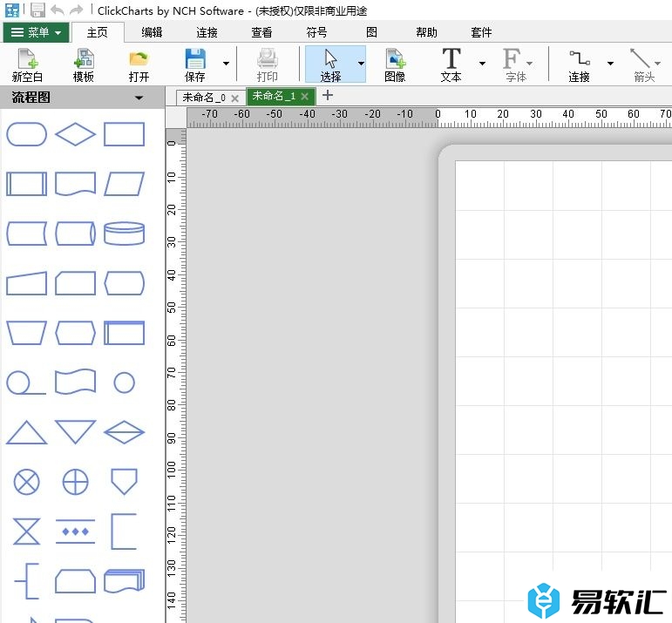Choose the Connect (连接) connector tool
This screenshot has height=623, width=672.
(579, 64)
